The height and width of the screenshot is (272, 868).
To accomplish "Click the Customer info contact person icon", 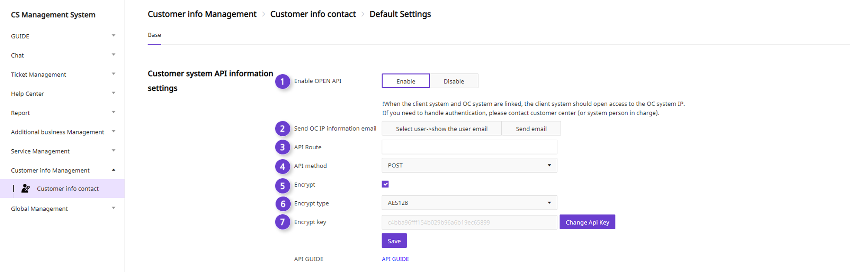I will click(26, 188).
